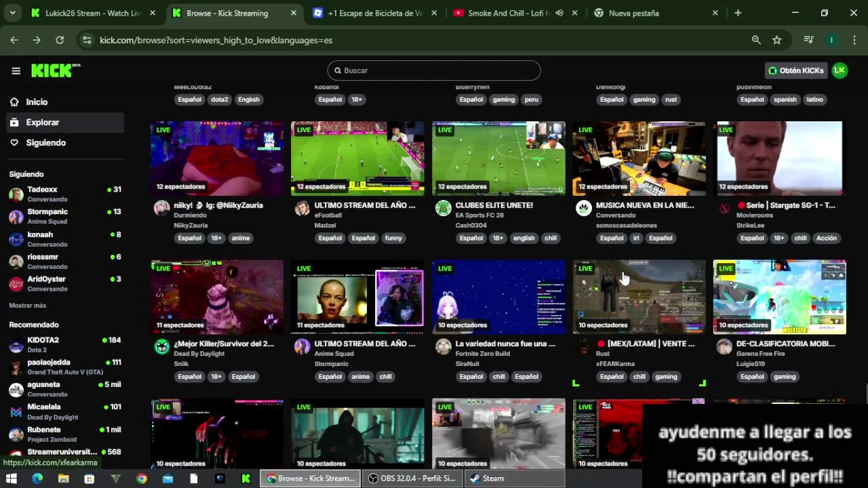Click Madzel channel avatar
This screenshot has height=488, width=868.
pyautogui.click(x=302, y=208)
